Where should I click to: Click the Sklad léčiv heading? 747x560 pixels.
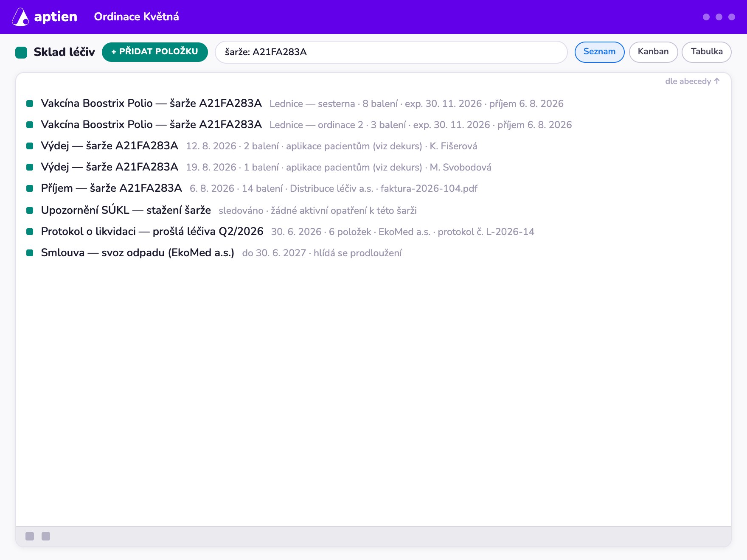(64, 52)
